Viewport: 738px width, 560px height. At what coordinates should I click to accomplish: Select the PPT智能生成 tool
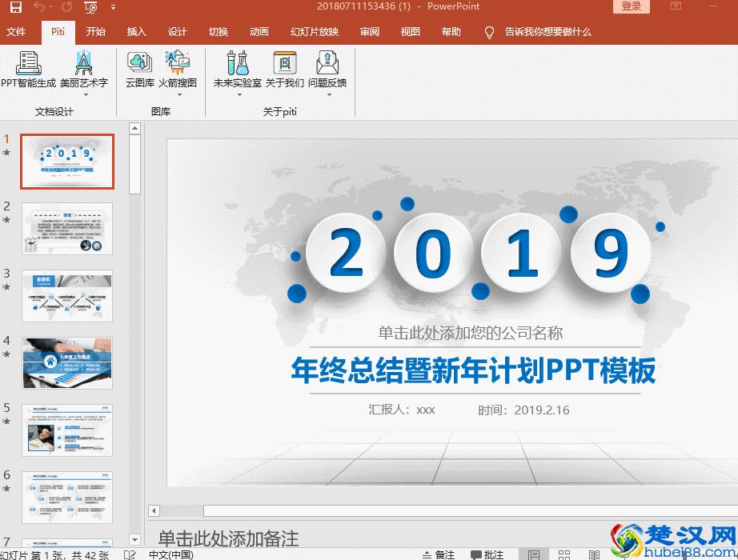click(x=26, y=72)
